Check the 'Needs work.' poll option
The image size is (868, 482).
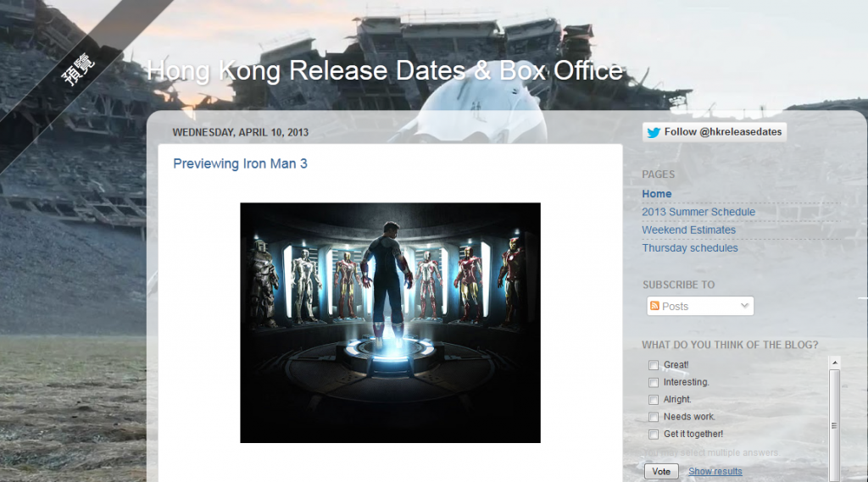[654, 417]
